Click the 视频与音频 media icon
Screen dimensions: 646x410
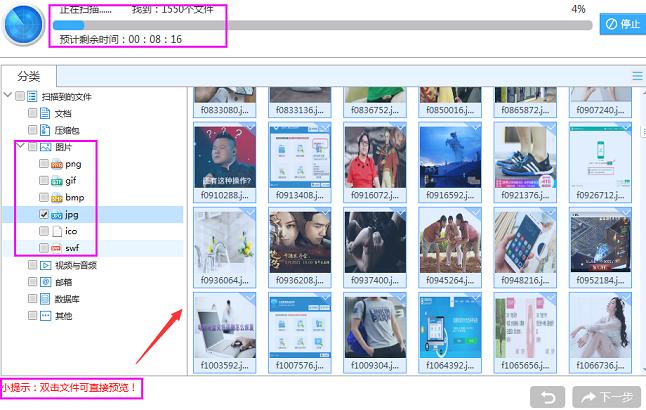(x=45, y=265)
